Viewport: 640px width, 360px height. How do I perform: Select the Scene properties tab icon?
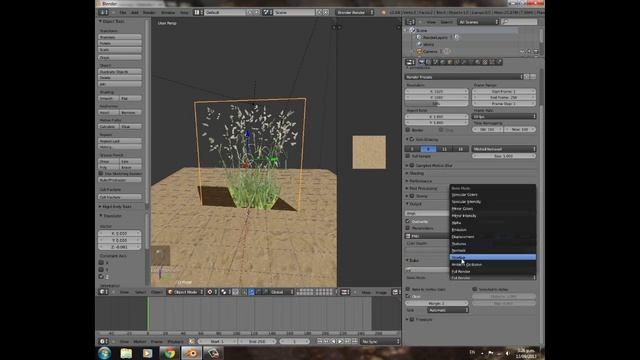click(436, 62)
